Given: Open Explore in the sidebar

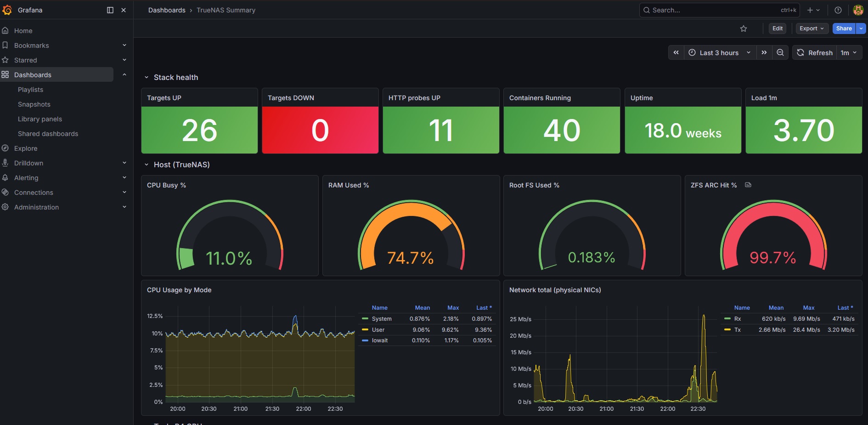Looking at the screenshot, I should (x=26, y=148).
